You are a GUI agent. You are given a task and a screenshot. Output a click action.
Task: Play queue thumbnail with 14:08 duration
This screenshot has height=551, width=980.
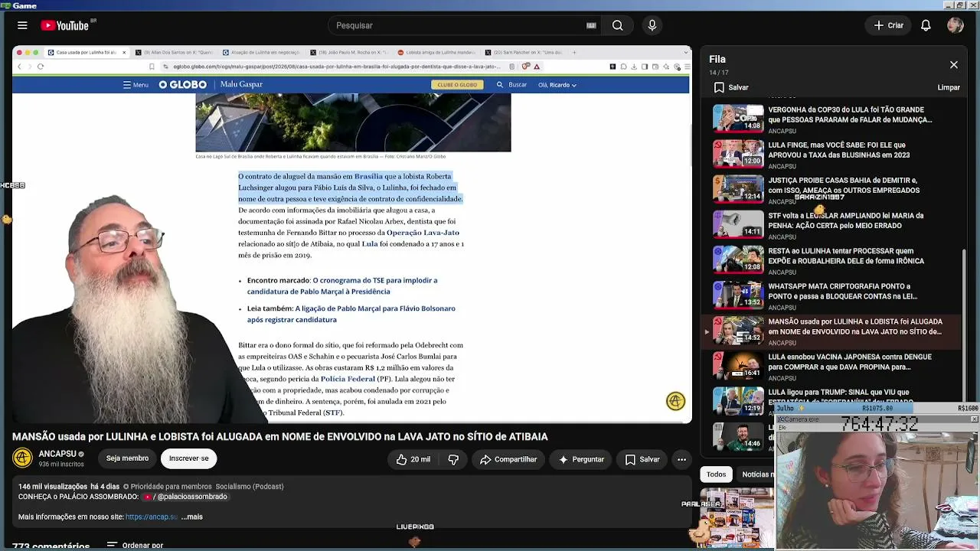(x=738, y=119)
